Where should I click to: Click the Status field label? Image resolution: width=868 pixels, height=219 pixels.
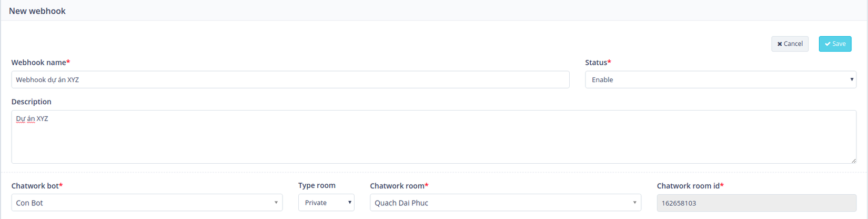coord(596,63)
